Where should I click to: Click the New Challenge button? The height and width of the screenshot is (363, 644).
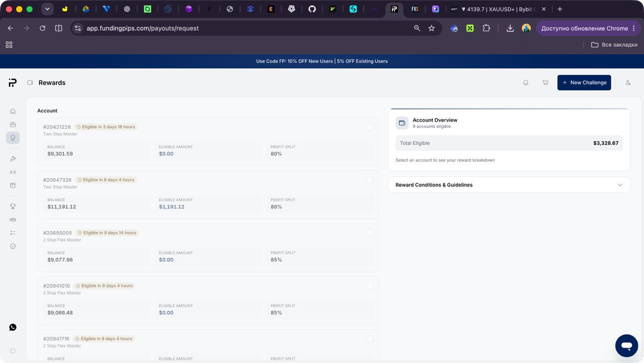pos(584,82)
